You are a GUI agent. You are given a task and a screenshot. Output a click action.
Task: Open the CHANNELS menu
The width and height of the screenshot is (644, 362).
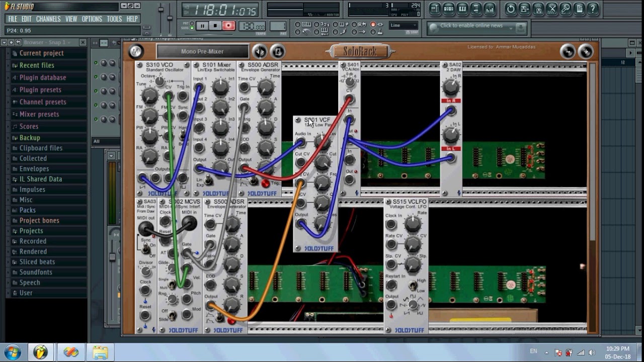coord(48,19)
